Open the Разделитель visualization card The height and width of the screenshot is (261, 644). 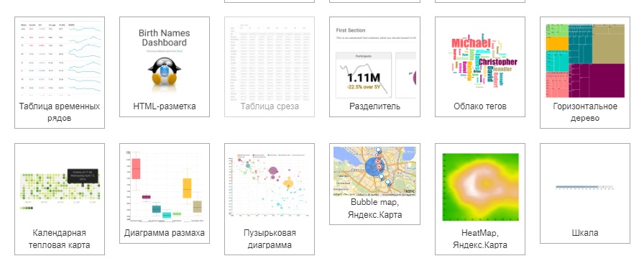tap(374, 67)
